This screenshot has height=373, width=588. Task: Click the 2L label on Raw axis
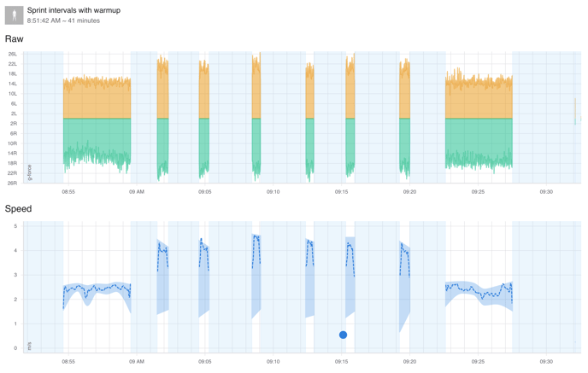click(x=14, y=114)
